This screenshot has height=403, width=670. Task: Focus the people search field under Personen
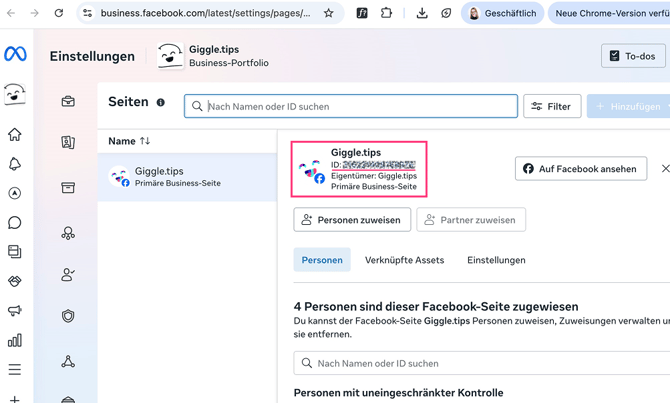(482, 363)
